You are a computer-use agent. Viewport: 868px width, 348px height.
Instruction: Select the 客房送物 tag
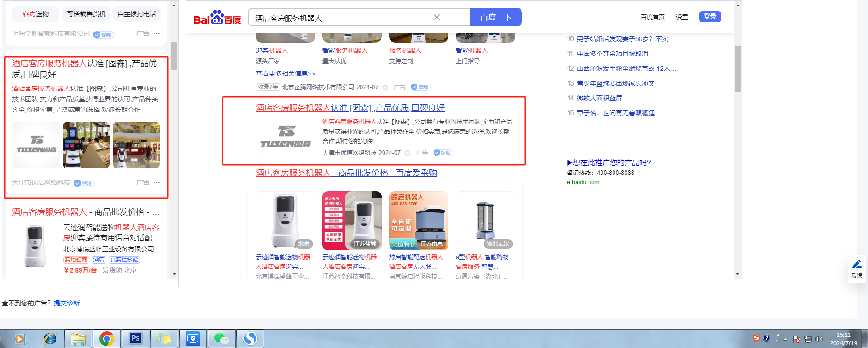36,14
